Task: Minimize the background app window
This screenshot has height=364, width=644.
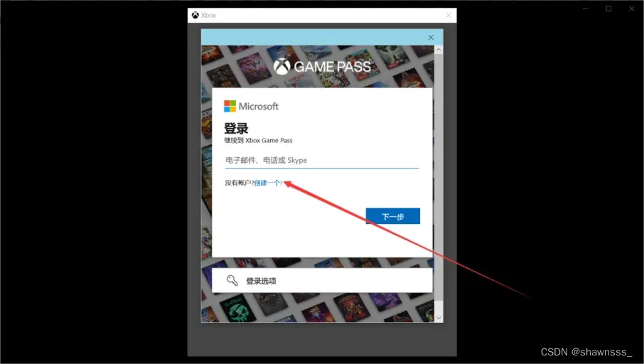Action: tap(586, 9)
